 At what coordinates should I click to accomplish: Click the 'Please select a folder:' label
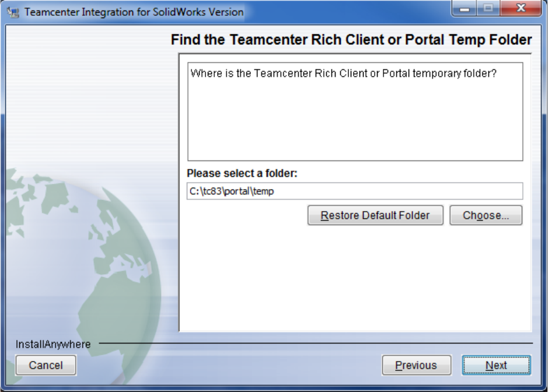pos(242,173)
